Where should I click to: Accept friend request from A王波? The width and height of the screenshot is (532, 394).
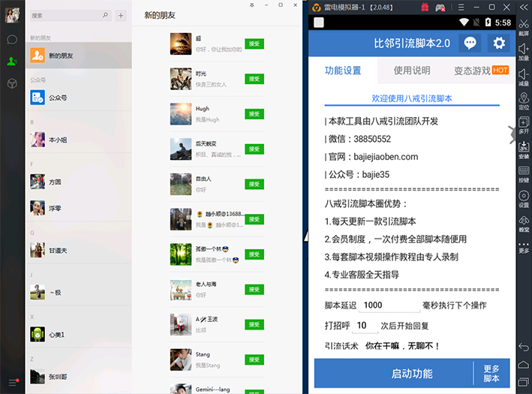pyautogui.click(x=254, y=325)
